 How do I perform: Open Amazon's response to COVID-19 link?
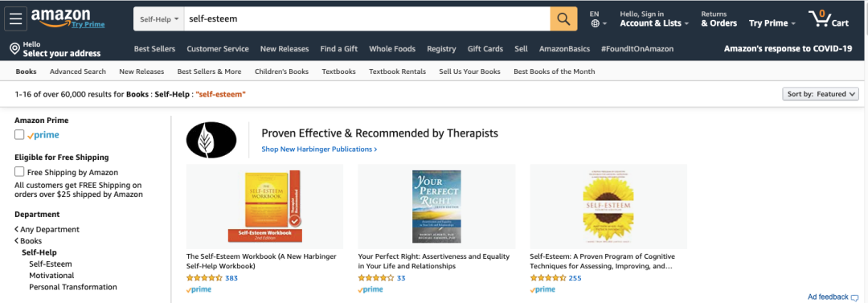click(788, 49)
